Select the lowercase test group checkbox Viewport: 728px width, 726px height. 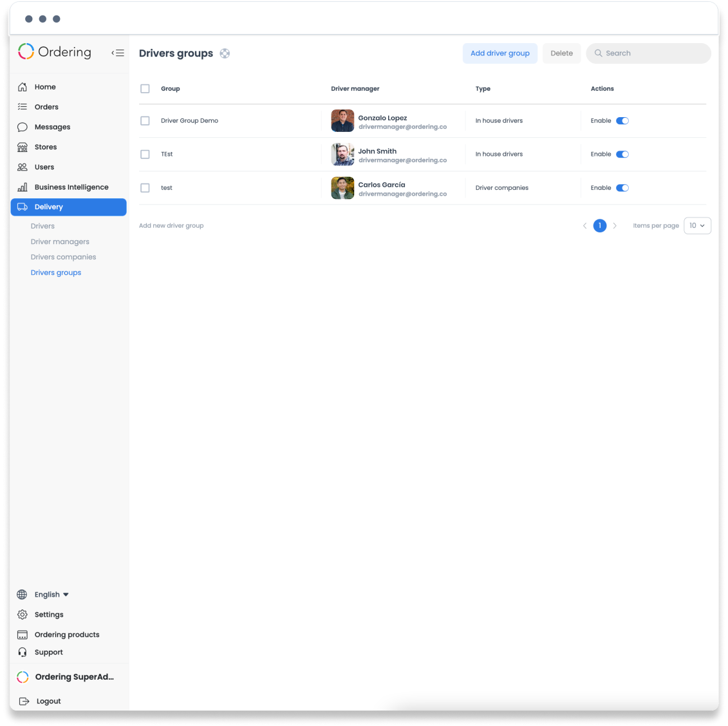(x=145, y=188)
